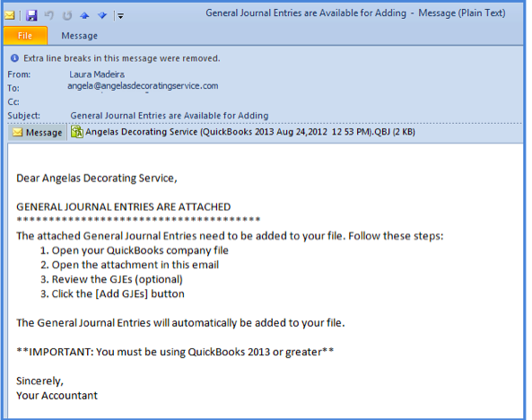This screenshot has height=420, width=532.
Task: Select sender name Laura Madeira
Action: tap(97, 74)
